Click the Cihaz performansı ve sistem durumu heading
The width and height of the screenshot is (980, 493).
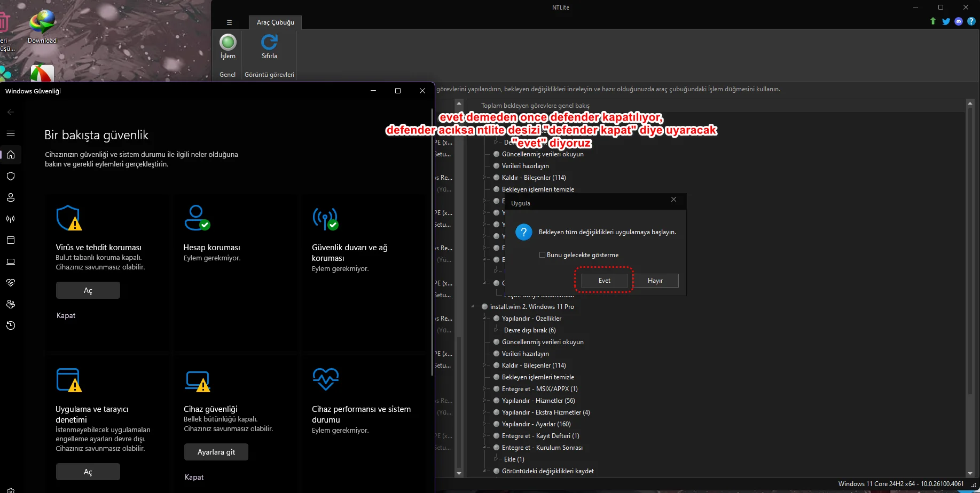(362, 415)
